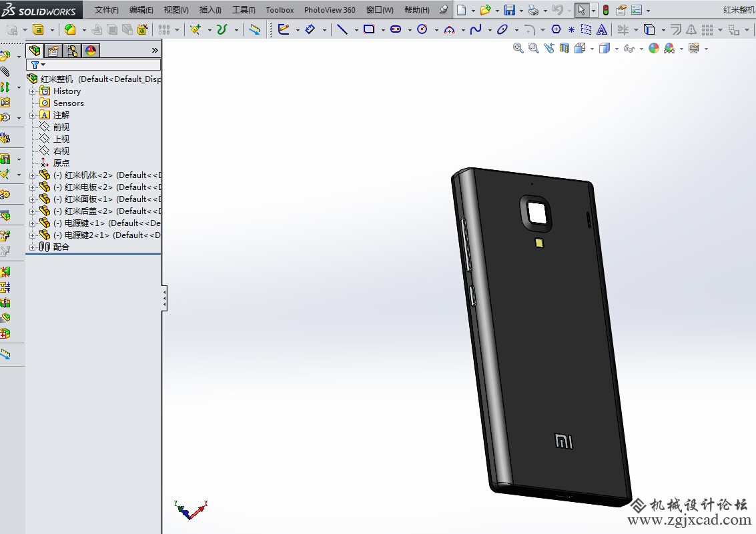Viewport: 756px width, 534px height.
Task: Open the 插入(I) menu
Action: coord(210,9)
